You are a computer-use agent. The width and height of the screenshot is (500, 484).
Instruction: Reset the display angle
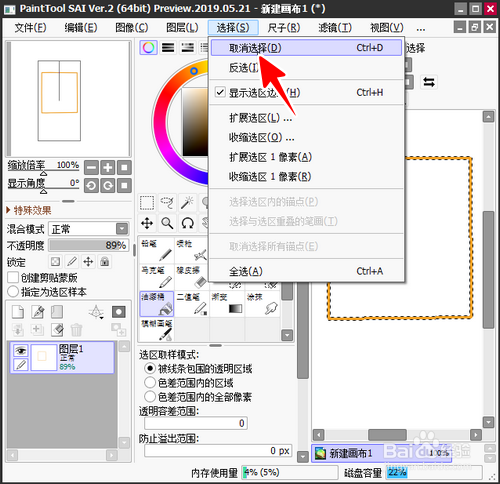124,185
